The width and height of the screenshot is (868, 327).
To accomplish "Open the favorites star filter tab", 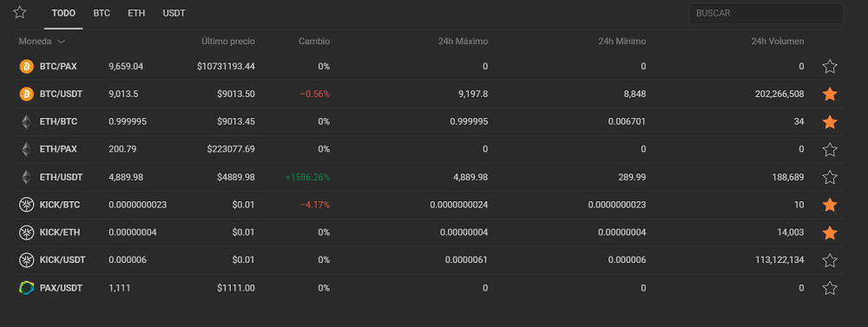I will (20, 12).
